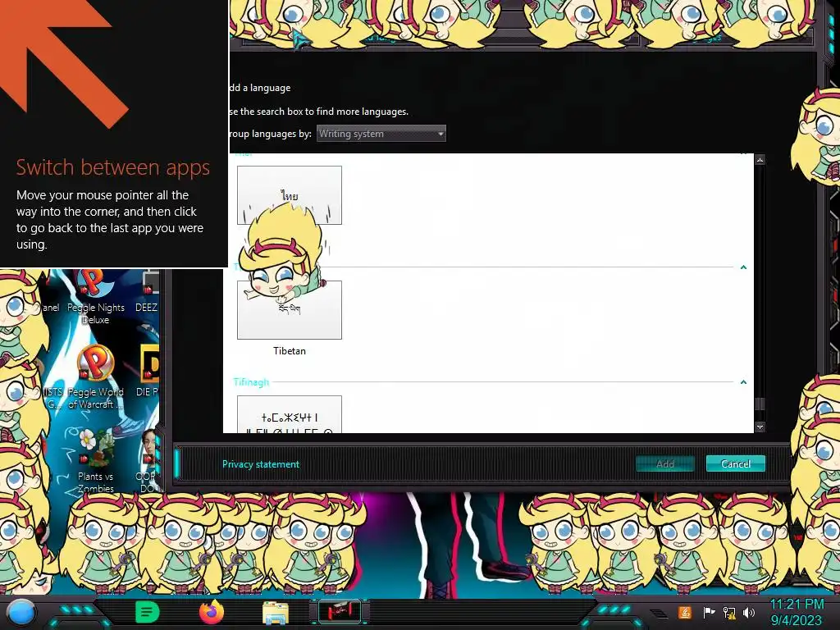Select the Peggle World of Warcraft desktop icon
This screenshot has width=840, height=630.
(95, 377)
